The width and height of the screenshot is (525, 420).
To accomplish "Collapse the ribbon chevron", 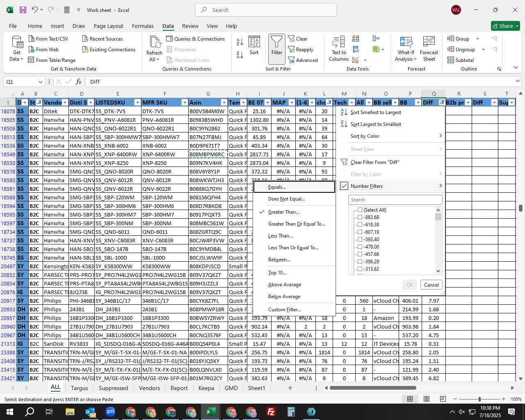I will click(x=516, y=68).
